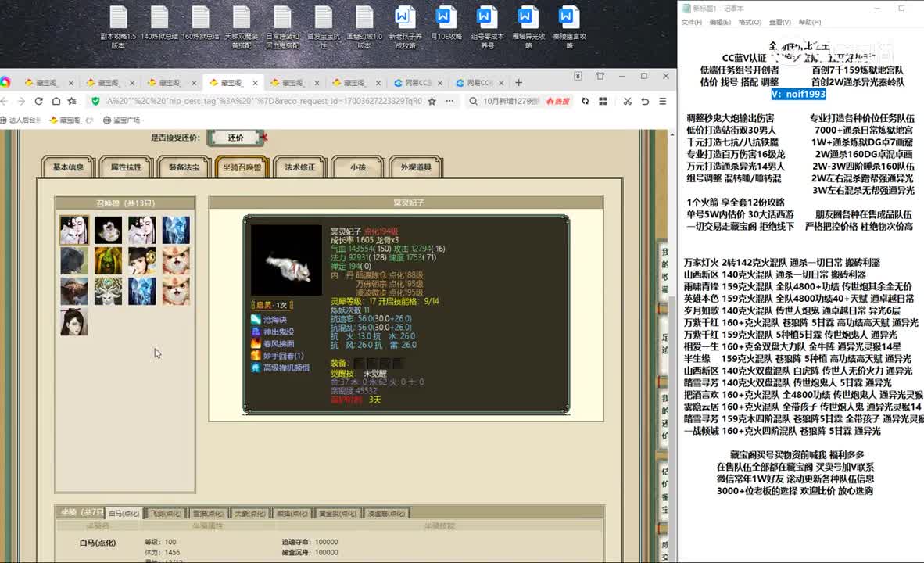Click the 启灵·1次 badge under pet image
Screen dimensions: 924x563
272,306
